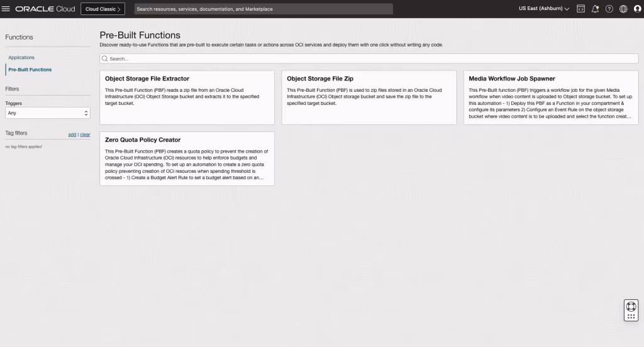644x347 pixels.
Task: Focus the global search resources field
Action: pyautogui.click(x=264, y=9)
